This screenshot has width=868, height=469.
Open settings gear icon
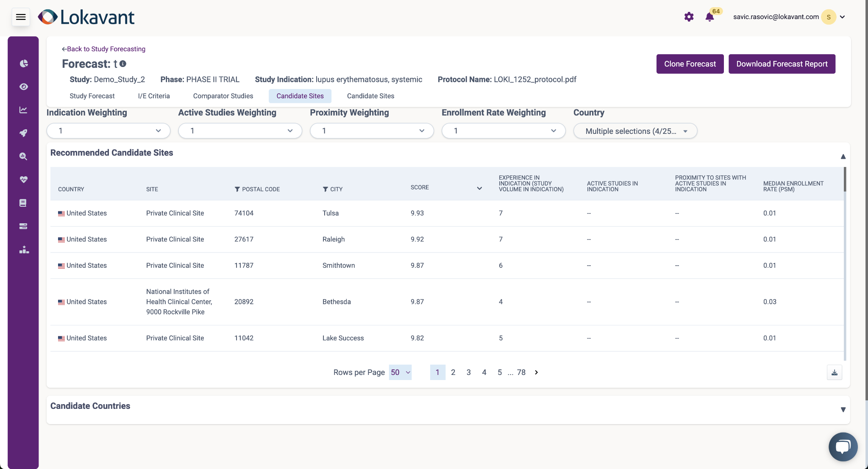[689, 17]
